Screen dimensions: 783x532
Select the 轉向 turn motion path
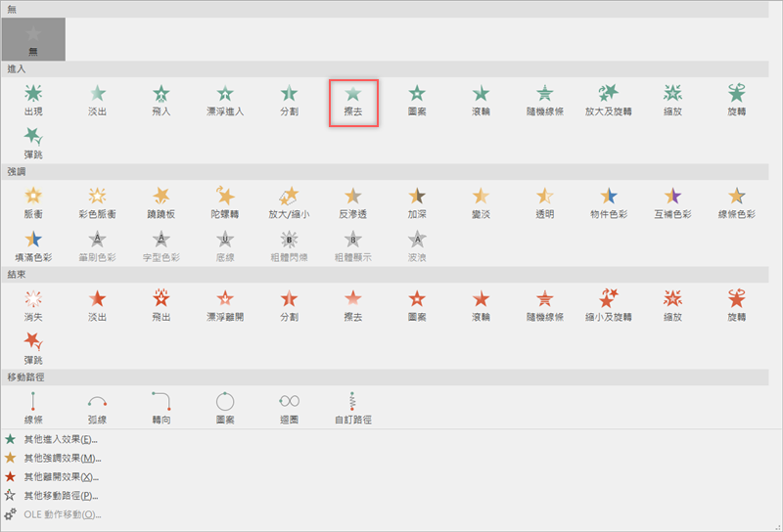tap(161, 408)
